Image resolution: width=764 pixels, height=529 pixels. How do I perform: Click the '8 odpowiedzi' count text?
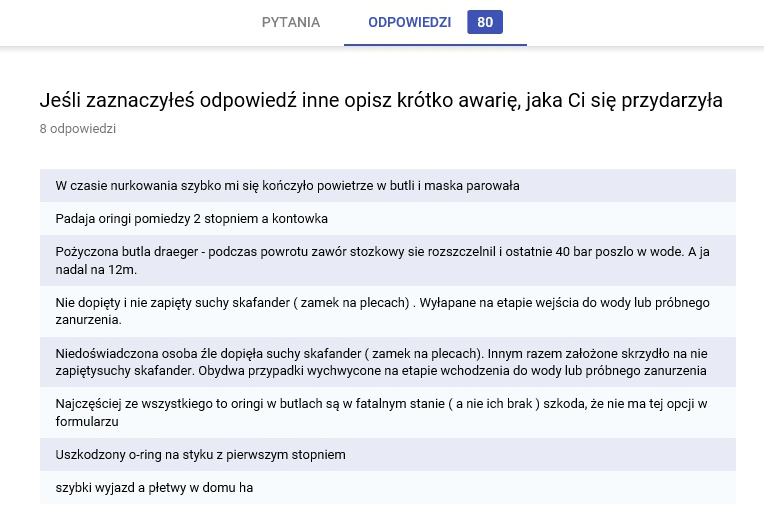pos(78,129)
